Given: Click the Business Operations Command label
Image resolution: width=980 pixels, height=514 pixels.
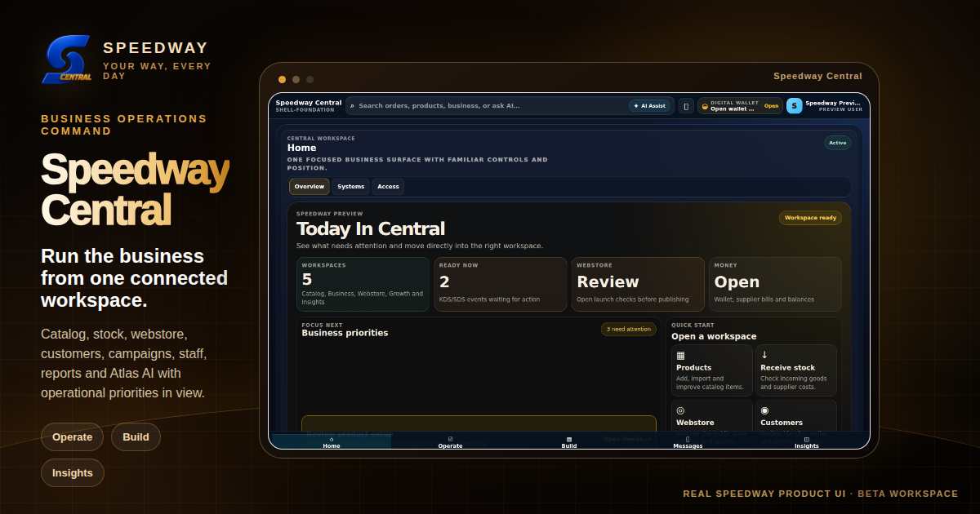Looking at the screenshot, I should coord(124,125).
